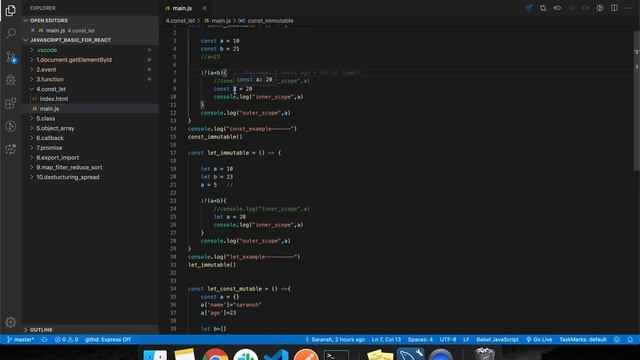Screen dimensions: 640x360
Task: Click code line 34 const let_const_mutable
Action: [239, 289]
